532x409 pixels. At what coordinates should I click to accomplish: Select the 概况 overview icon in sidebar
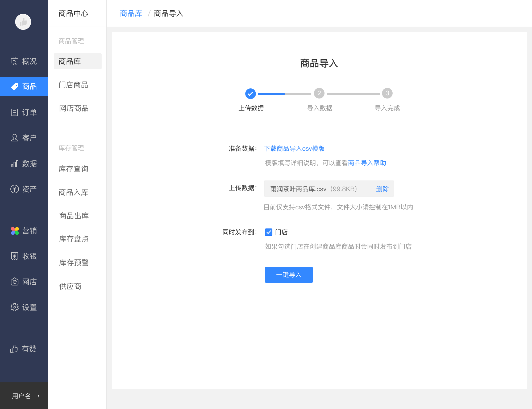pos(24,61)
